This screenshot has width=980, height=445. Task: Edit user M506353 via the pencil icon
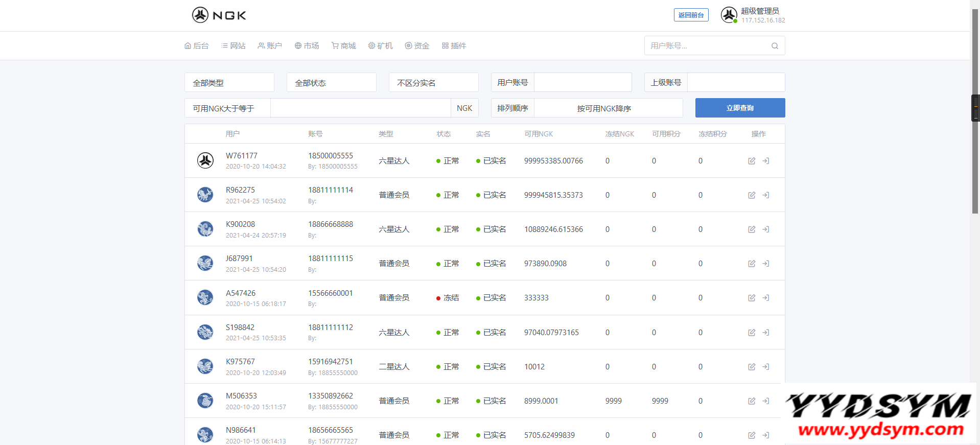pyautogui.click(x=752, y=401)
